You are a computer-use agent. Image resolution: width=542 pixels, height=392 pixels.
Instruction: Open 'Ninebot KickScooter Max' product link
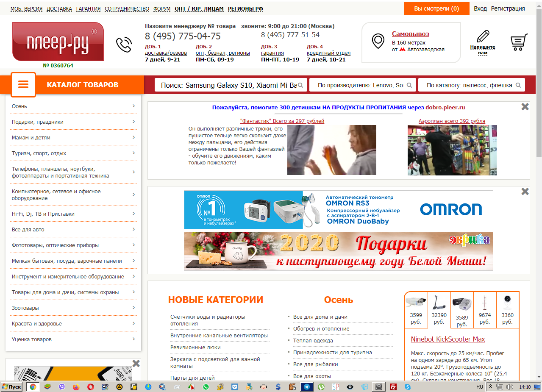coord(448,339)
